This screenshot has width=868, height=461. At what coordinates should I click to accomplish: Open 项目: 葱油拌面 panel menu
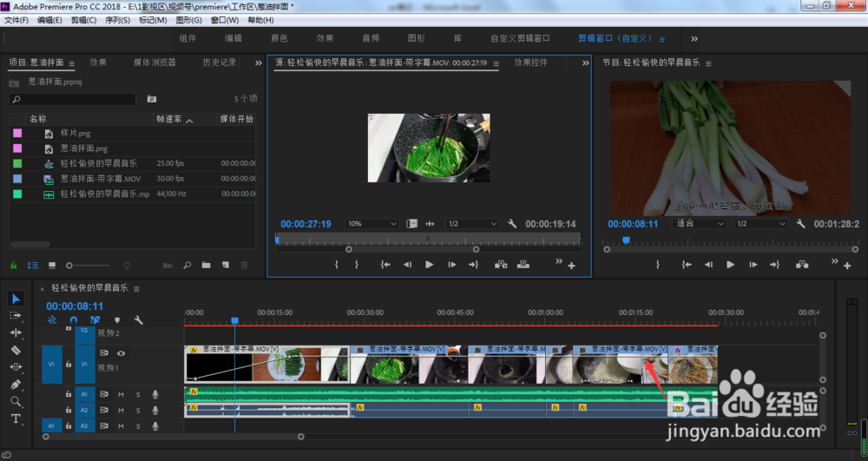point(71,63)
